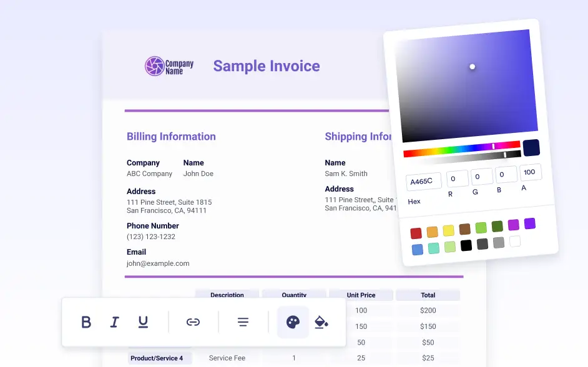Click the B value input field
The width and height of the screenshot is (588, 367).
(506, 174)
